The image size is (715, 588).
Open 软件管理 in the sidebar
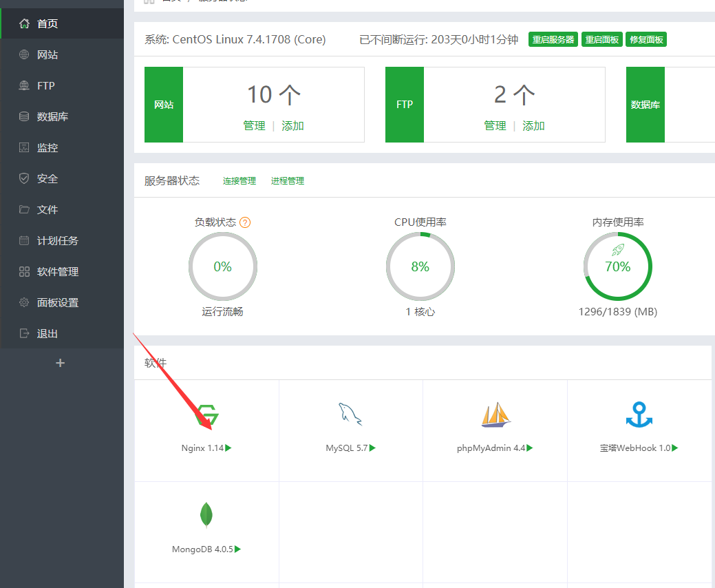(x=62, y=271)
